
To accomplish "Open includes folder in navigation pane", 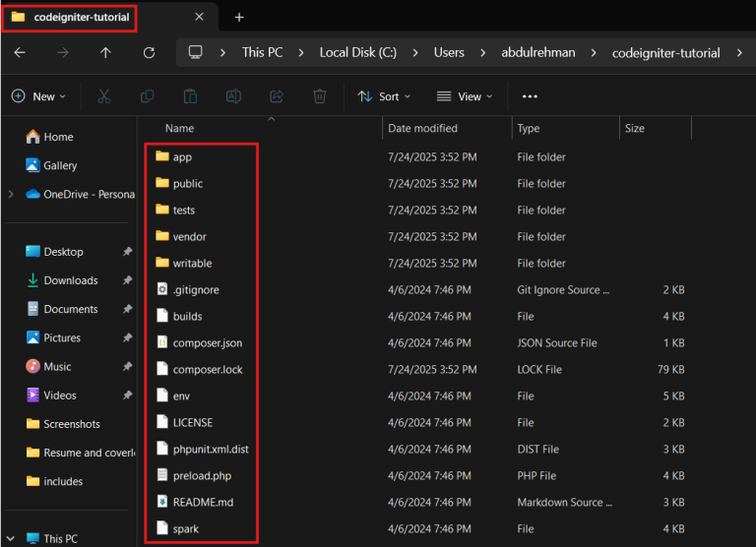I will click(x=54, y=481).
